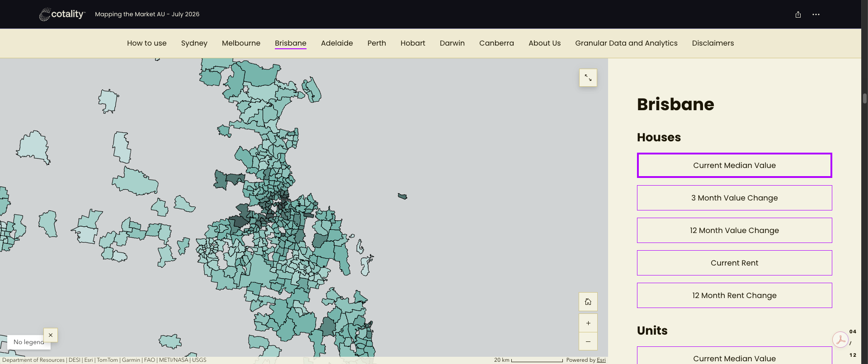868x364 pixels.
Task: Switch to the Sydney tab
Action: click(194, 43)
